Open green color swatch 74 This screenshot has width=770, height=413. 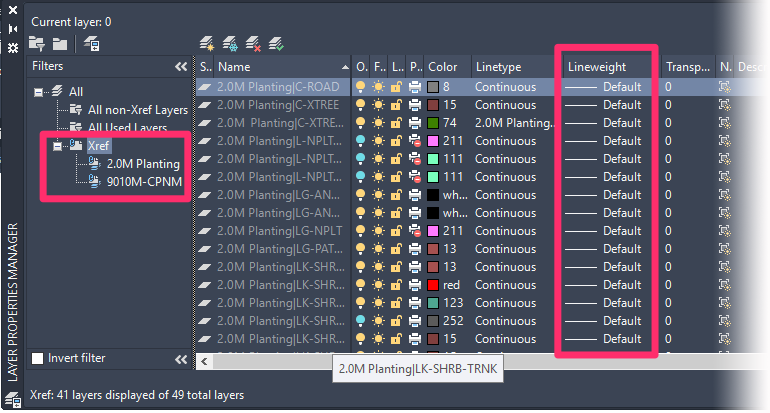pyautogui.click(x=433, y=123)
